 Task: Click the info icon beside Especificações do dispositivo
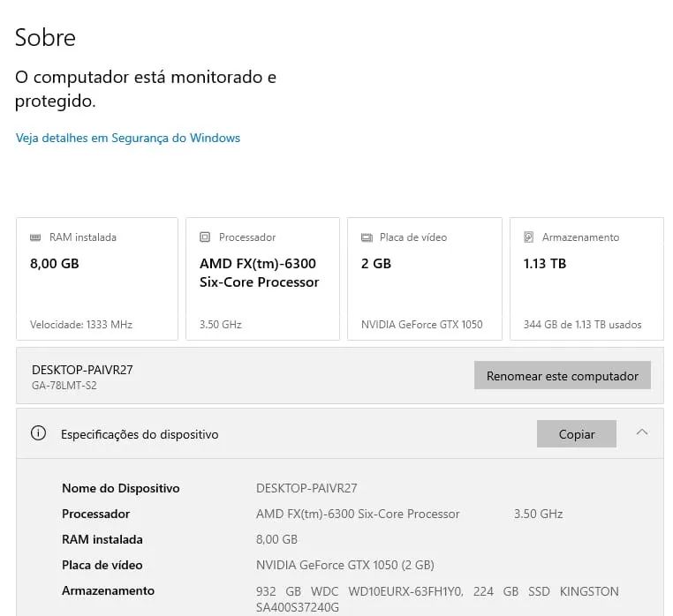coord(38,433)
